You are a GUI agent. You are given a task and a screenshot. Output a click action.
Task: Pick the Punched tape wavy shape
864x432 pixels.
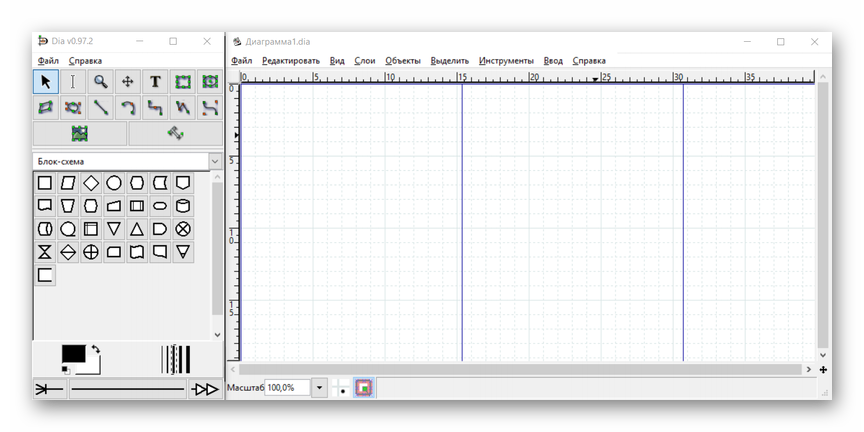(x=137, y=252)
